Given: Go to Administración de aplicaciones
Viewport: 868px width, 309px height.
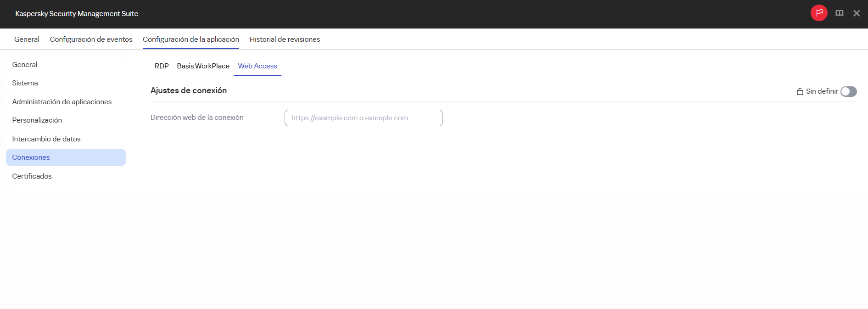Looking at the screenshot, I should pos(66,102).
